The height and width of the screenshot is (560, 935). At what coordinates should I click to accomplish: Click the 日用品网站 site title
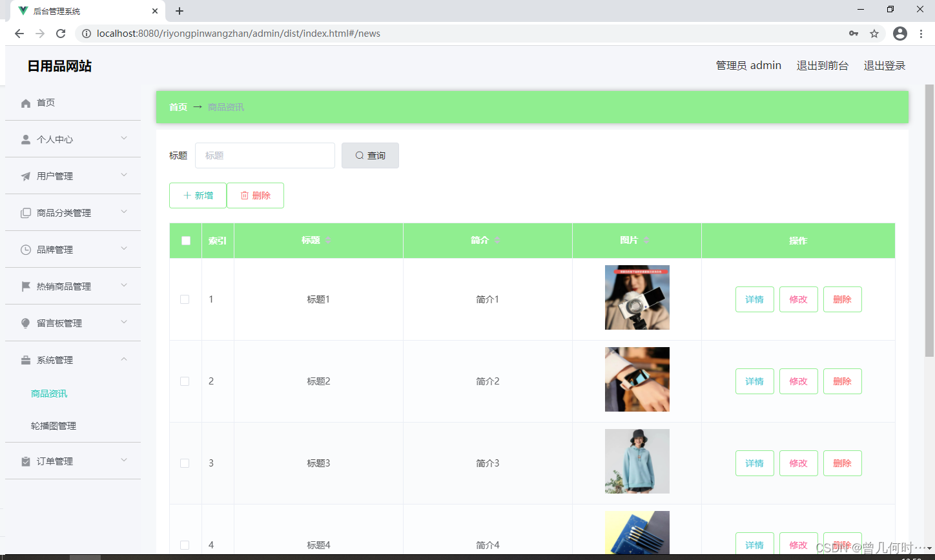(59, 66)
